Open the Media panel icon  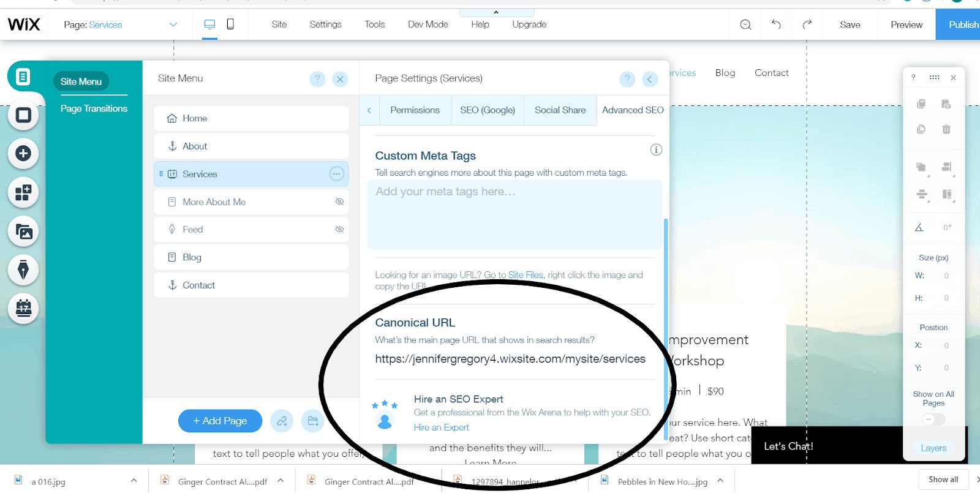23,231
